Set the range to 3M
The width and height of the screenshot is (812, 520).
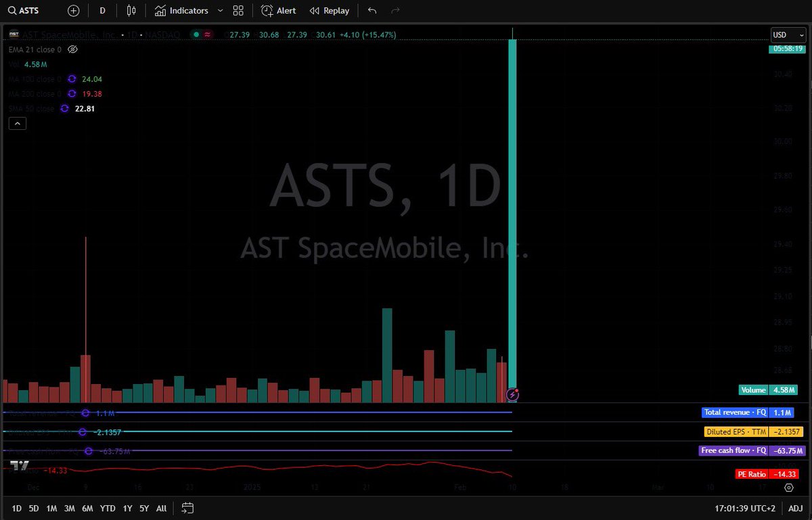coord(69,508)
